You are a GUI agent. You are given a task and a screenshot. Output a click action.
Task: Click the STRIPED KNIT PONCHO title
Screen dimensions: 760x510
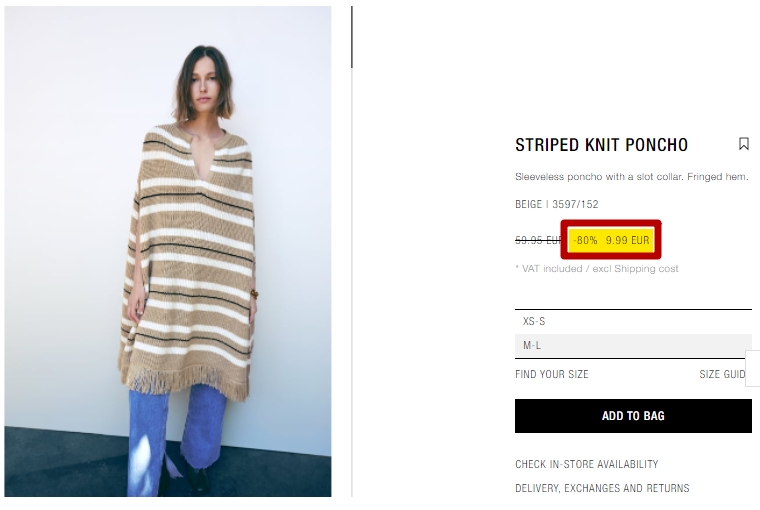tap(602, 145)
